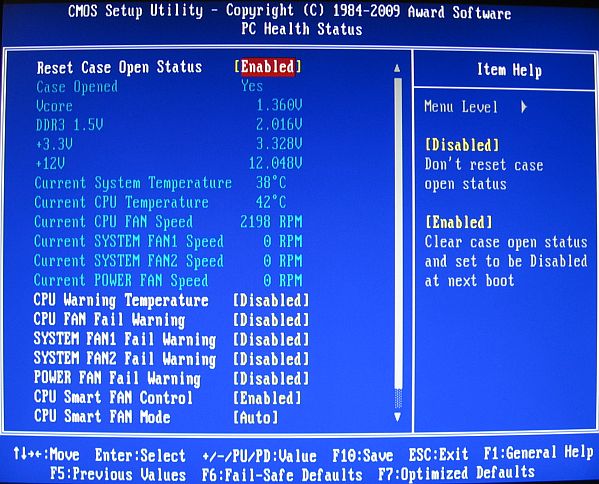Toggle SYSTEM FAN1 Fail Warning value
This screenshot has width=599, height=484.
(x=271, y=340)
